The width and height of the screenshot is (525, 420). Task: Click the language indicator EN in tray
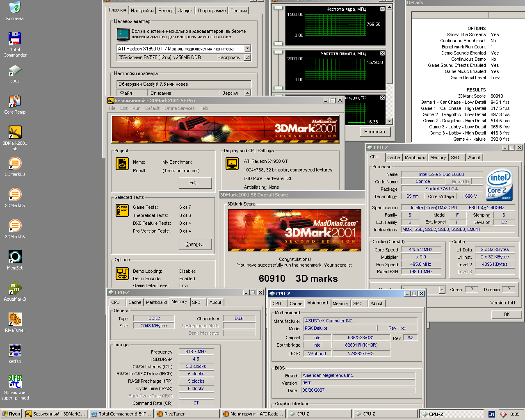pos(491,414)
